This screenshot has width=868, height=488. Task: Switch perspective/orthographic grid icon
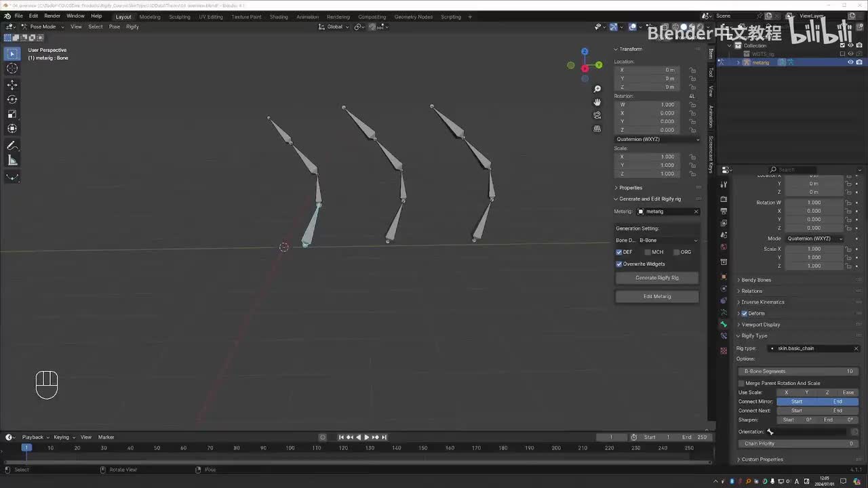coord(597,128)
